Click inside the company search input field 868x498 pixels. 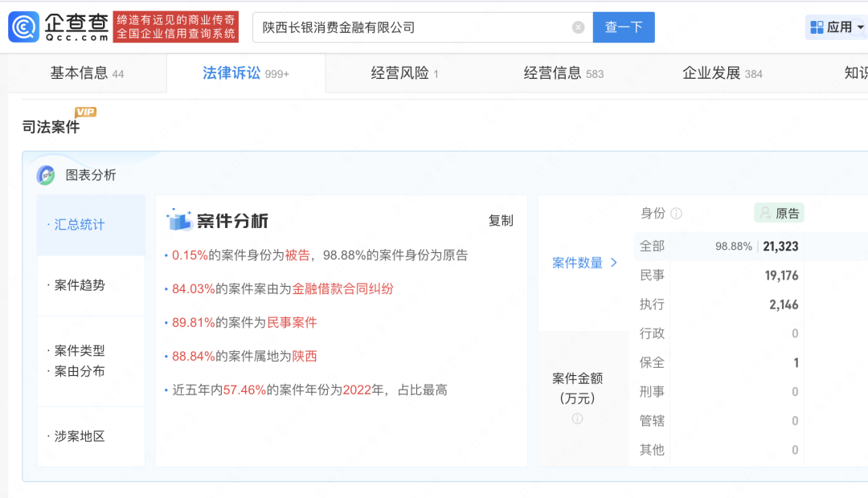click(402, 27)
